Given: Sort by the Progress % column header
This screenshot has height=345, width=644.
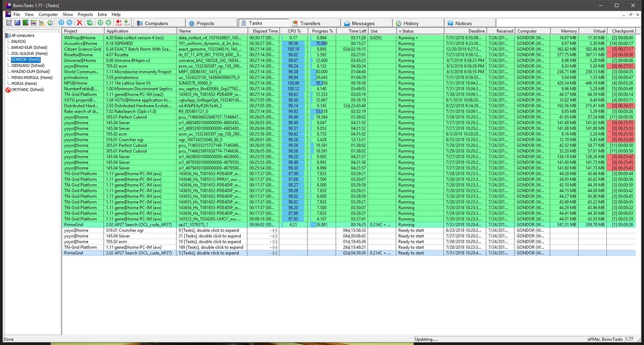Looking at the screenshot, I should pos(322,31).
